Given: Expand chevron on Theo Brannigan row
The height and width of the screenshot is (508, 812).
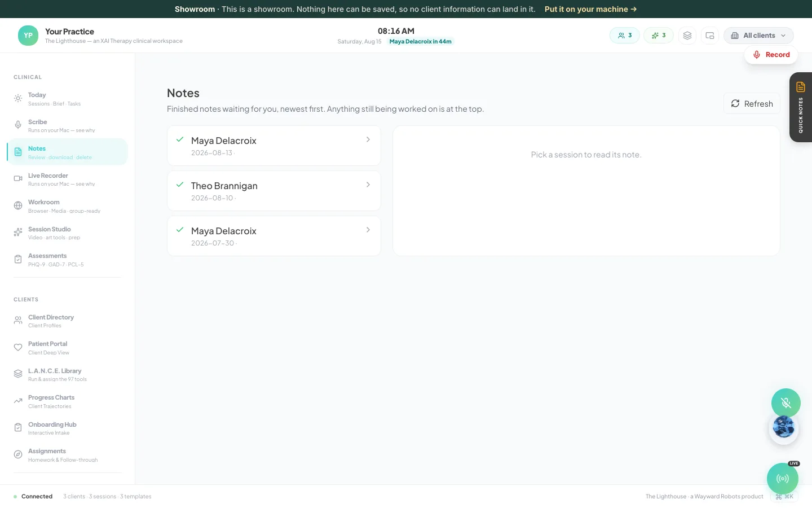Looking at the screenshot, I should [x=368, y=185].
